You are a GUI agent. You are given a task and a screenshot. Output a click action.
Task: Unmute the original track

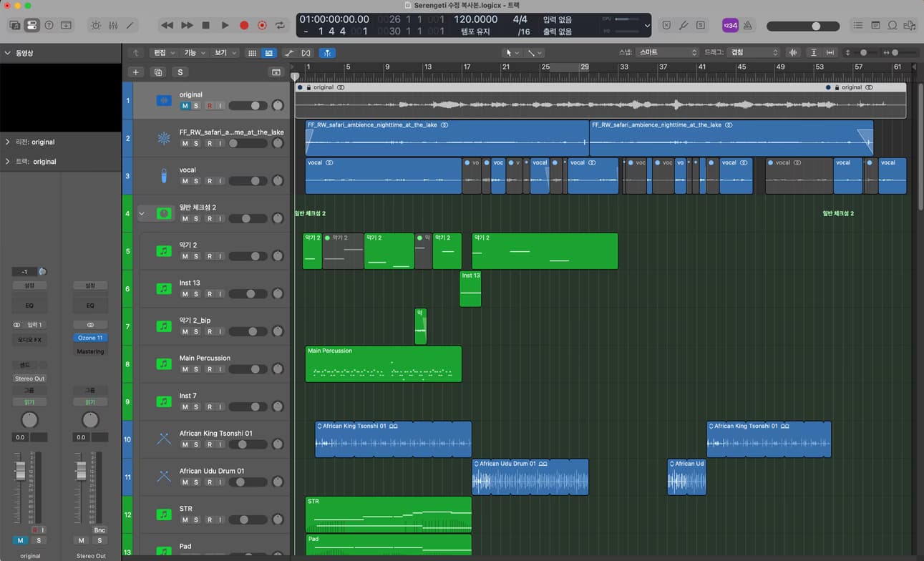(x=185, y=106)
